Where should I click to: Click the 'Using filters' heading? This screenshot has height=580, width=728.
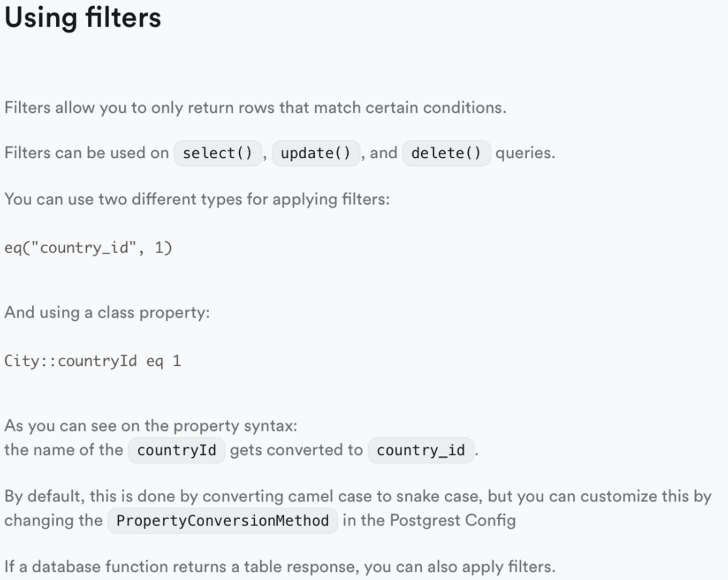(x=83, y=18)
